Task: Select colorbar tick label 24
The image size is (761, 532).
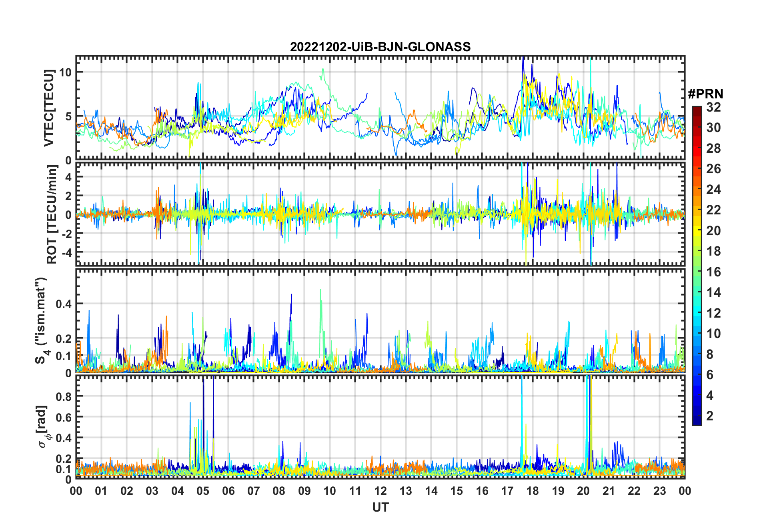Action: pos(713,190)
